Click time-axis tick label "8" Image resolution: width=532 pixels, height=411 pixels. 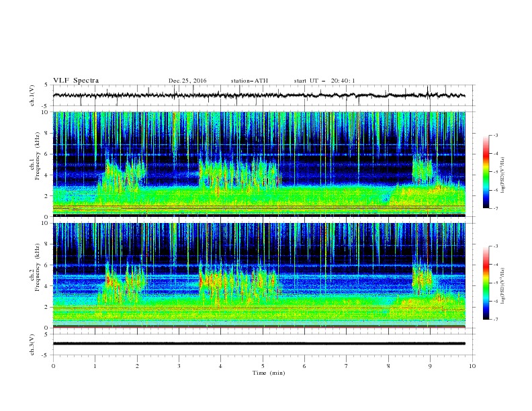pyautogui.click(x=388, y=366)
